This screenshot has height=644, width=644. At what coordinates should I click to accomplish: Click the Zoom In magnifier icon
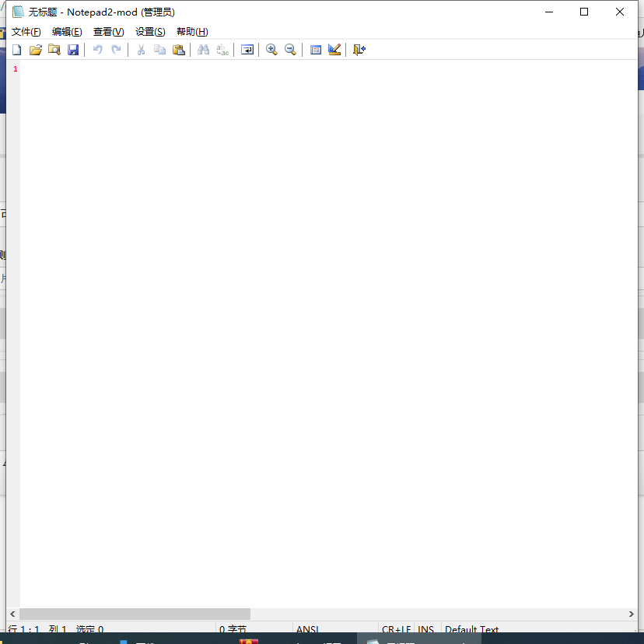click(271, 49)
